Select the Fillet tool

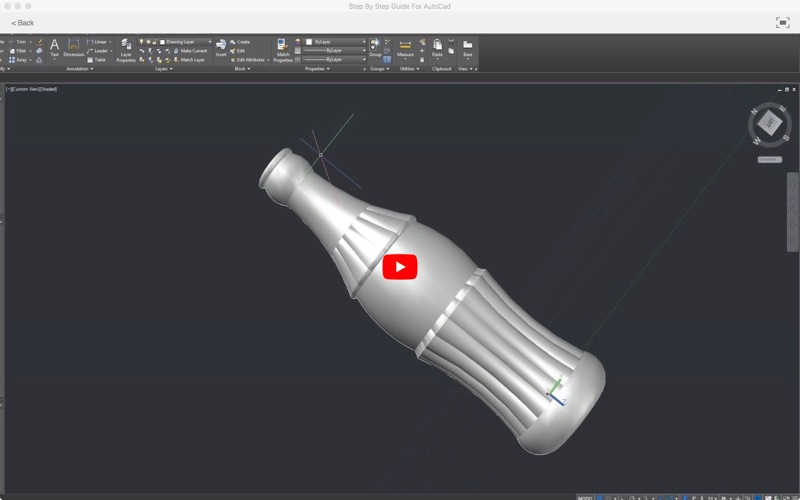tap(18, 51)
